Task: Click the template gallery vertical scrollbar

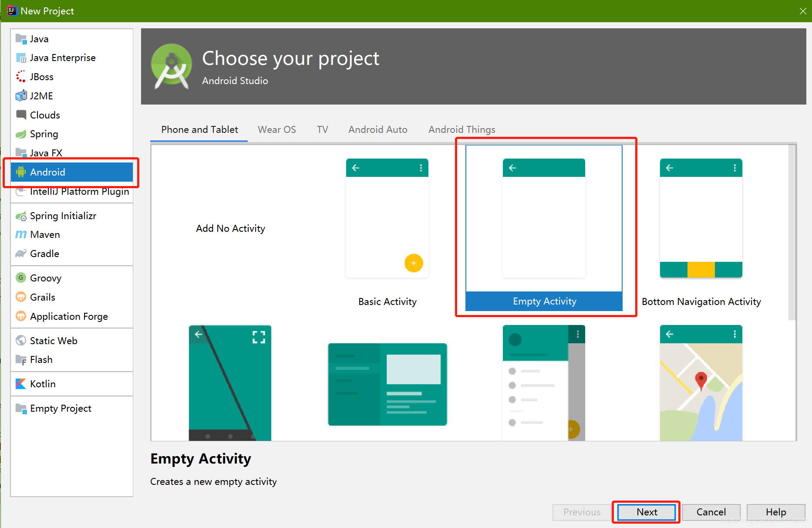Action: pyautogui.click(x=792, y=233)
